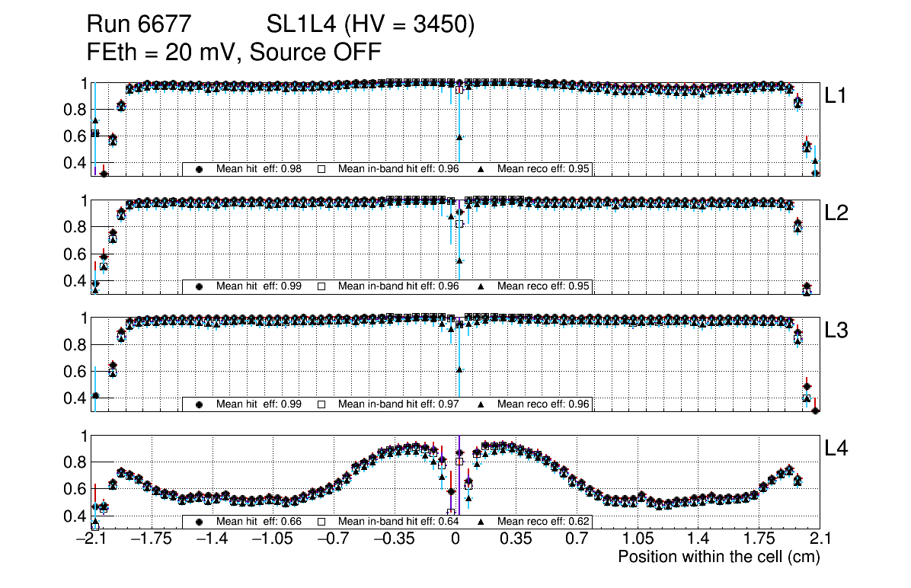
Task: Click the triangle marker in L2 legend
Action: (481, 286)
